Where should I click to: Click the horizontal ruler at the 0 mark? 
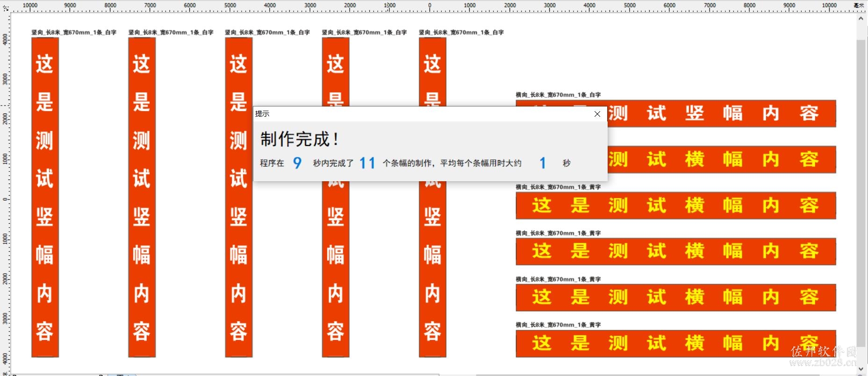click(430, 6)
